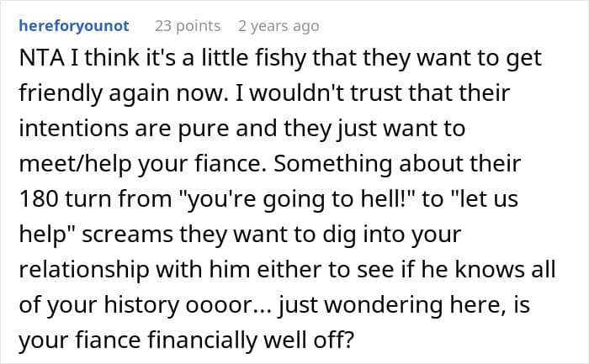
Task: Click the 2 years ago timestamp
Action: coord(279,26)
